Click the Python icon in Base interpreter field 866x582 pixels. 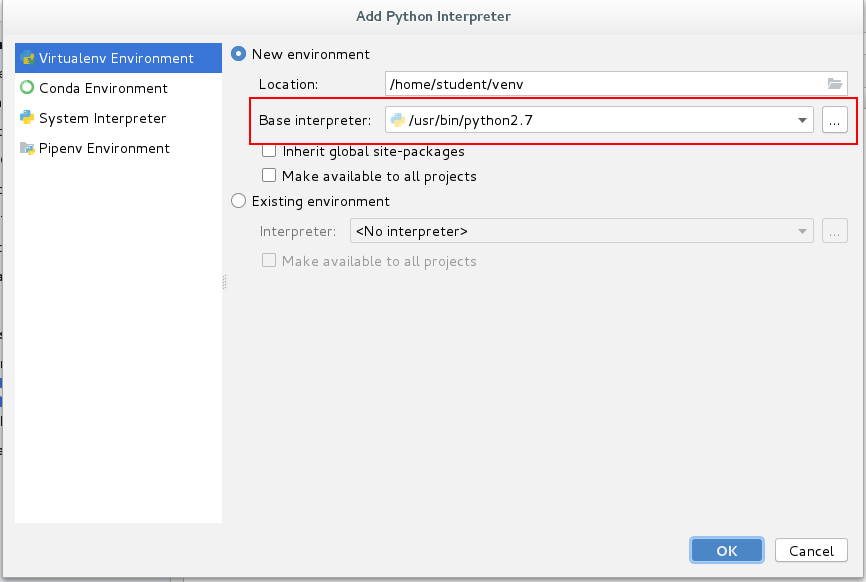click(398, 120)
